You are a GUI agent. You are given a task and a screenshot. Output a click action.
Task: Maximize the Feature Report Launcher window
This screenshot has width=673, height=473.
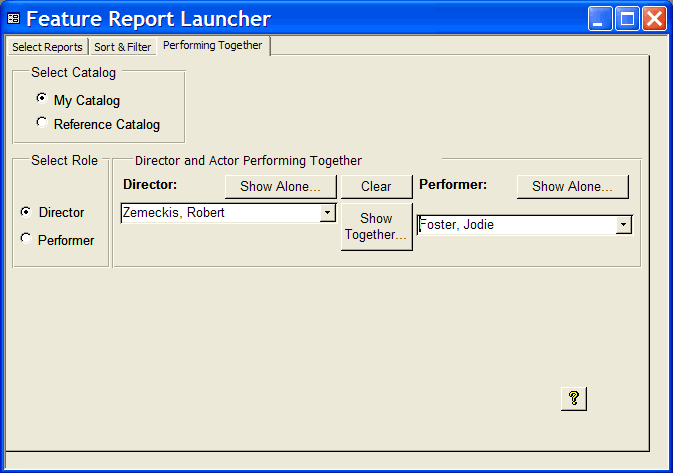click(x=627, y=18)
